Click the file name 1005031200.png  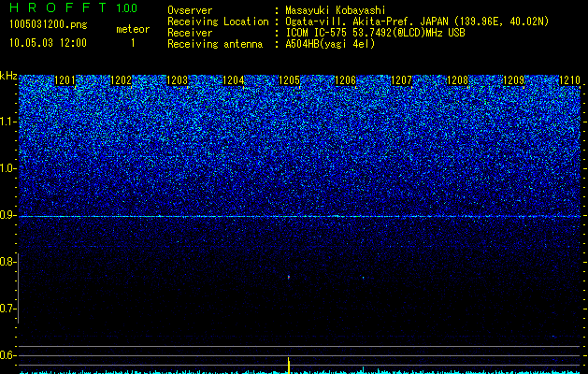point(49,24)
